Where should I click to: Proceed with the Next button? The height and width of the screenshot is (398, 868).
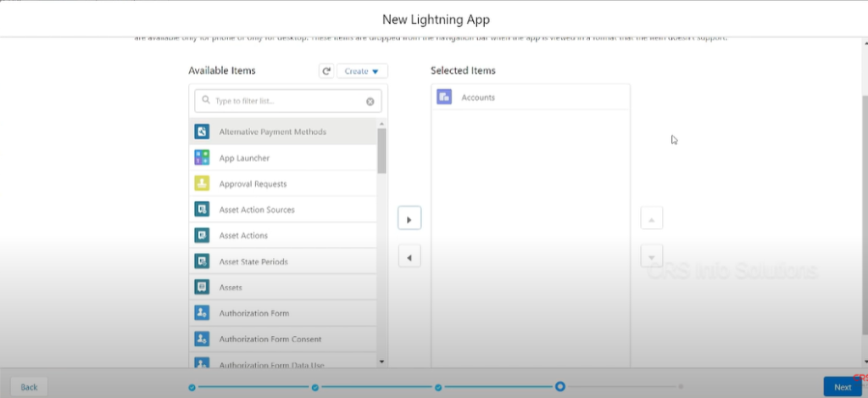pyautogui.click(x=843, y=387)
